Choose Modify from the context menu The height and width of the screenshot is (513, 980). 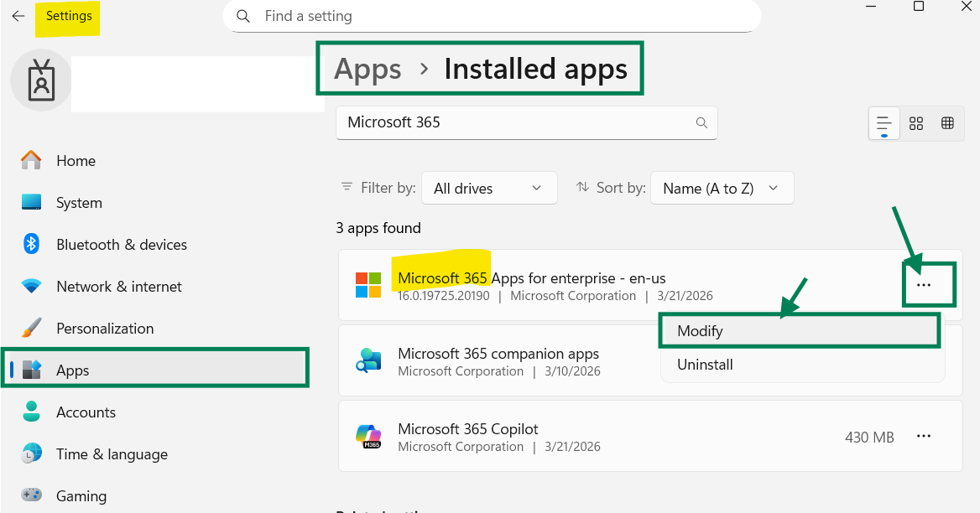click(x=800, y=331)
